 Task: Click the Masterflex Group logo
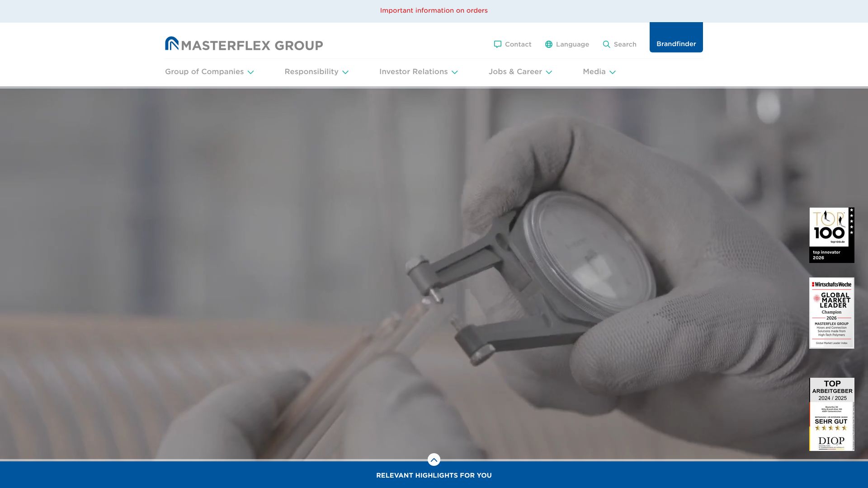tap(244, 44)
